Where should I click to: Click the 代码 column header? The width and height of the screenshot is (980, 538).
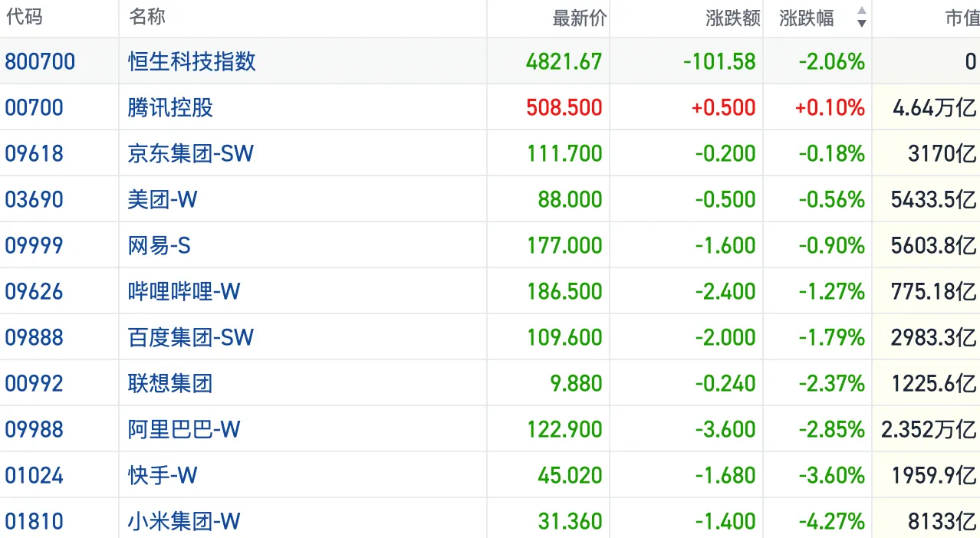[x=24, y=17]
